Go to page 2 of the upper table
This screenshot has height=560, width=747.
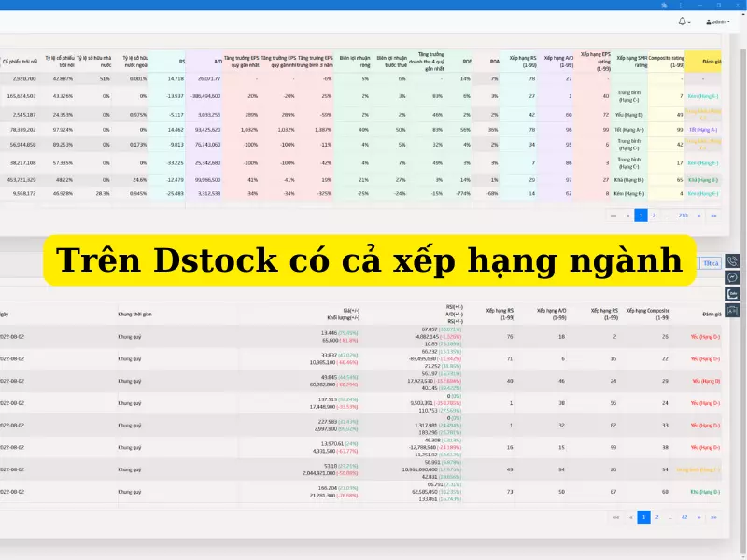(x=654, y=216)
